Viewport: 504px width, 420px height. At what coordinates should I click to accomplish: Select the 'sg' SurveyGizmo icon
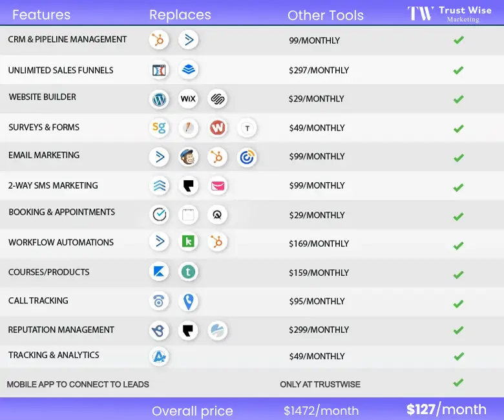coord(159,128)
